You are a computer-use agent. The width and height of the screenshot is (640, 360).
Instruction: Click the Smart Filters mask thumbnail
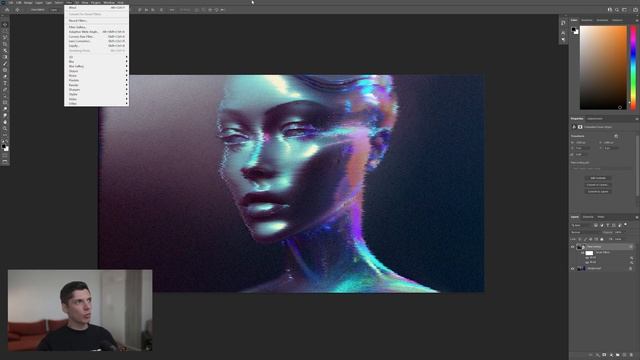[589, 253]
